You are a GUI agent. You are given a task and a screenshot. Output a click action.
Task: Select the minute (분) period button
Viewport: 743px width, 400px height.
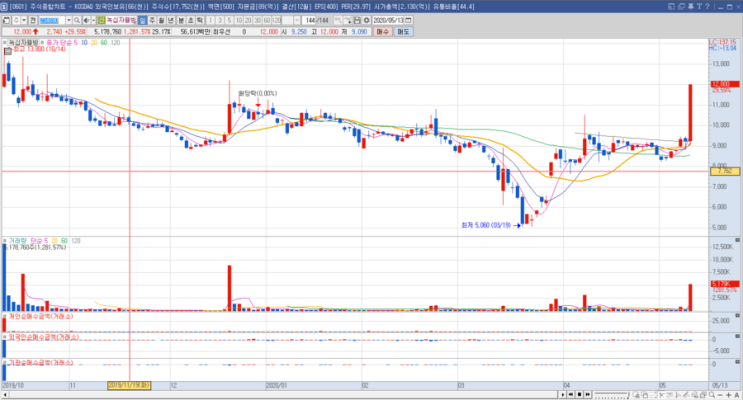coord(181,20)
